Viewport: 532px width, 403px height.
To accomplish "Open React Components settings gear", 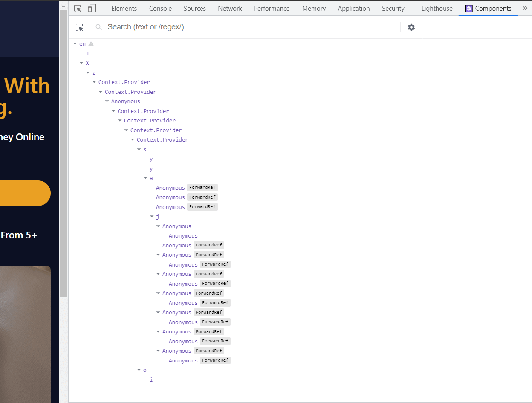I will point(411,27).
